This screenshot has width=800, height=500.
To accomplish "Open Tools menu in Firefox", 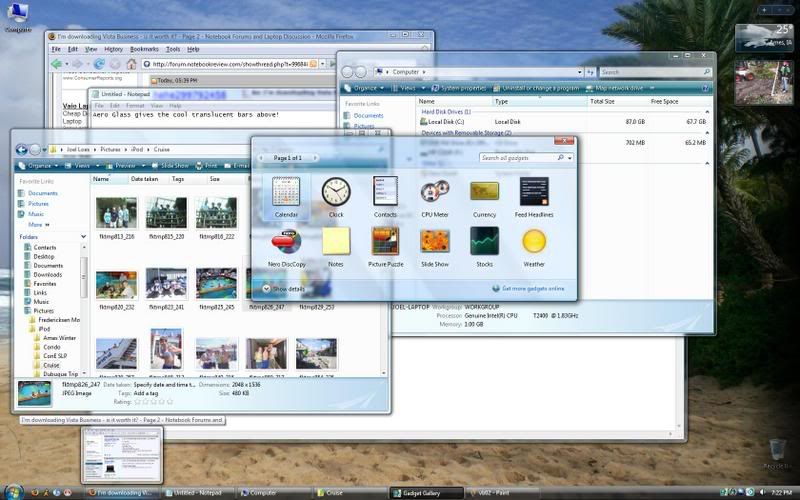I will pos(173,49).
